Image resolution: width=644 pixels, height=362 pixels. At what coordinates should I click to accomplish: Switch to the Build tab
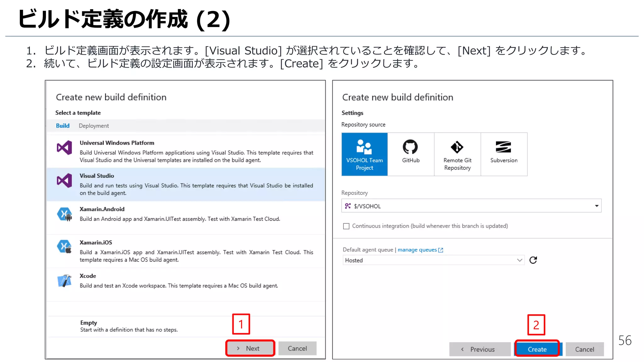click(63, 126)
